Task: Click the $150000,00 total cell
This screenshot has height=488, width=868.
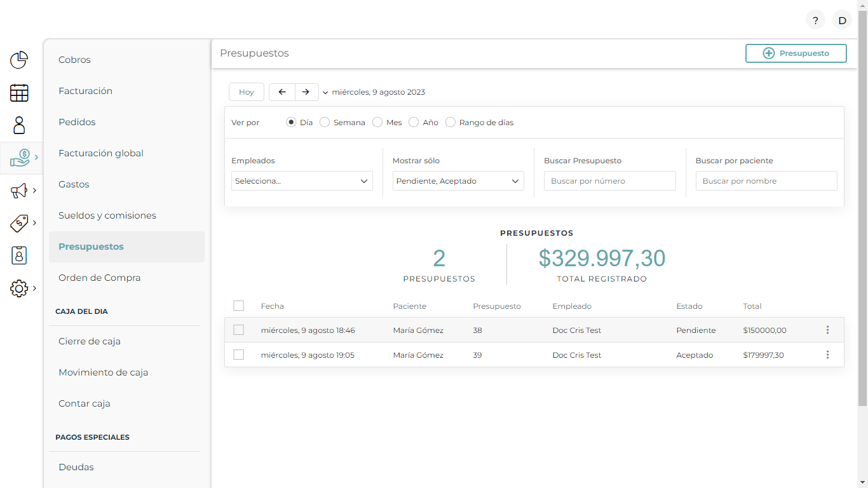Action: [764, 330]
